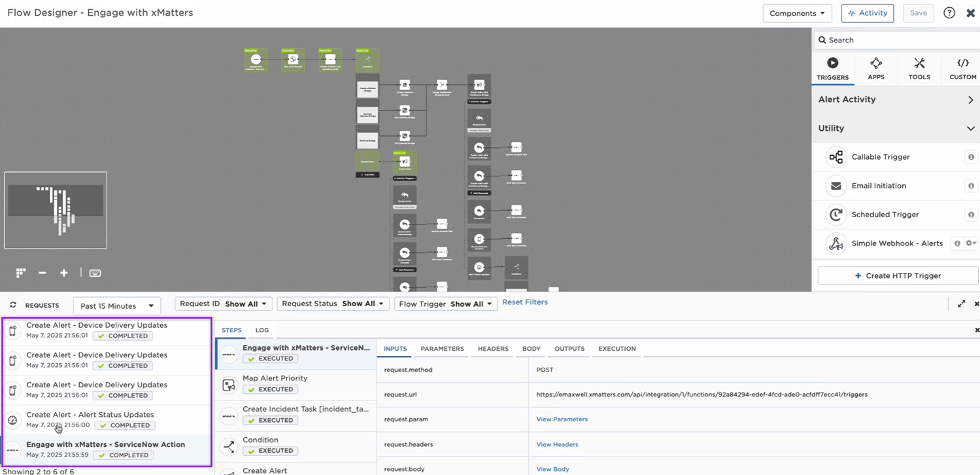The height and width of the screenshot is (475, 980).
Task: Select the Map Alert Priority step
Action: click(296, 385)
